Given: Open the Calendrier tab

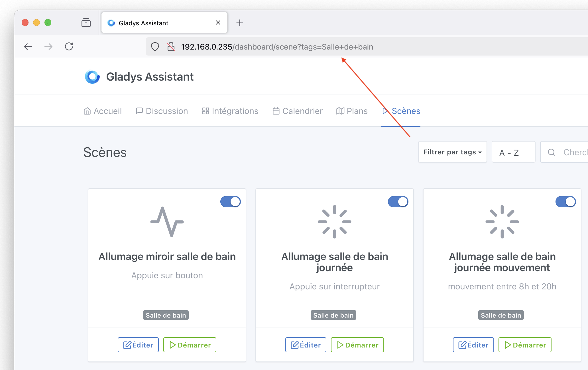Looking at the screenshot, I should [298, 111].
